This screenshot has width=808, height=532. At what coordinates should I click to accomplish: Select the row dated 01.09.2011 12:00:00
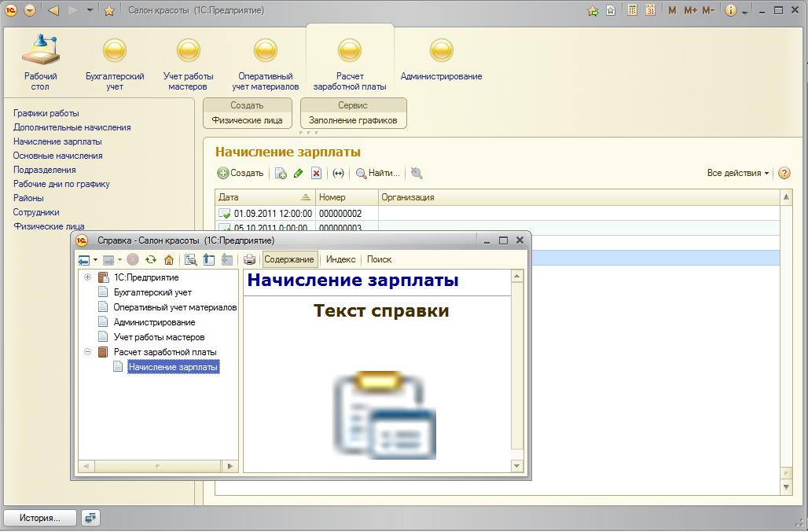(498, 213)
